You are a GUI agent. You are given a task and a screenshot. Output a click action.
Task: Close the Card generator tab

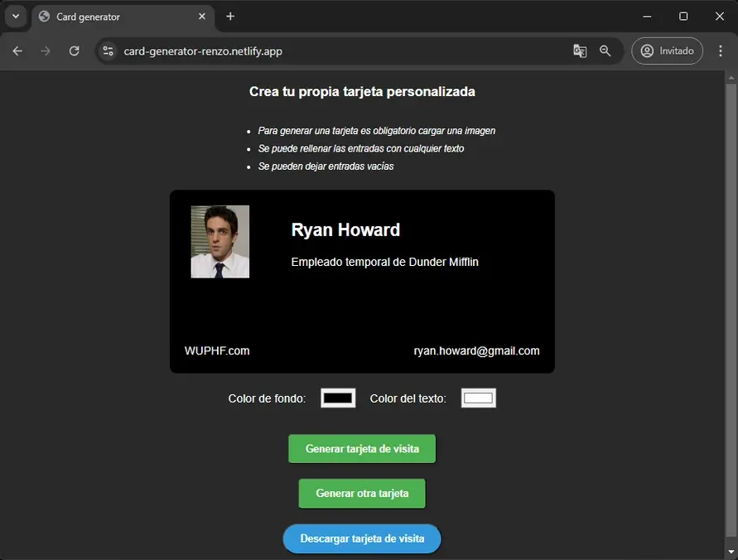click(x=202, y=17)
